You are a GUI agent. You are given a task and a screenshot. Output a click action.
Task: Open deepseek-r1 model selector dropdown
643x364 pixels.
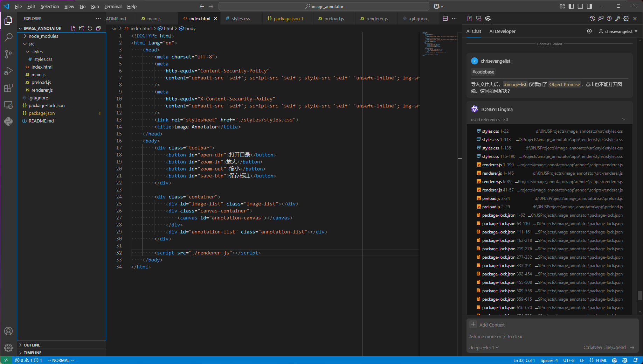tap(484, 348)
